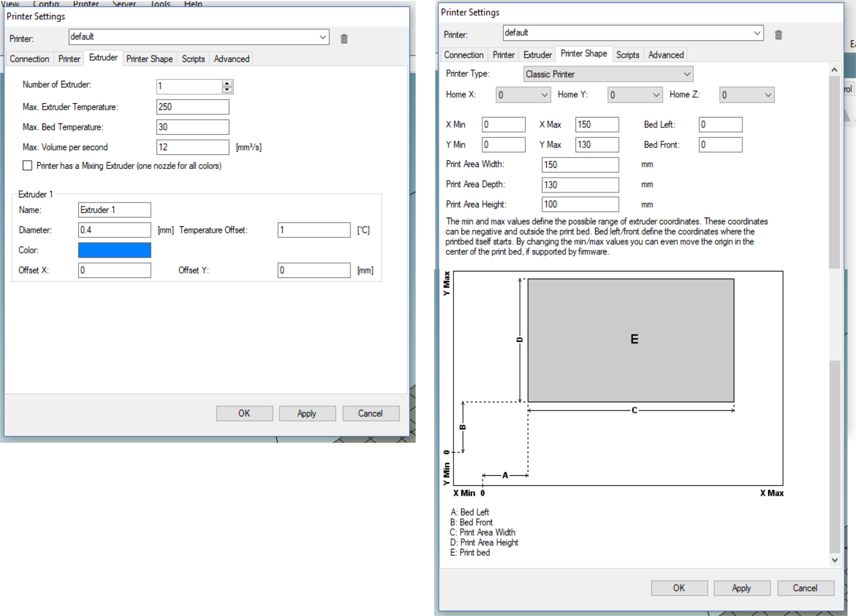Decrease Number of Extruder with down arrow
Screen dimensions: 856x616
[x=227, y=89]
